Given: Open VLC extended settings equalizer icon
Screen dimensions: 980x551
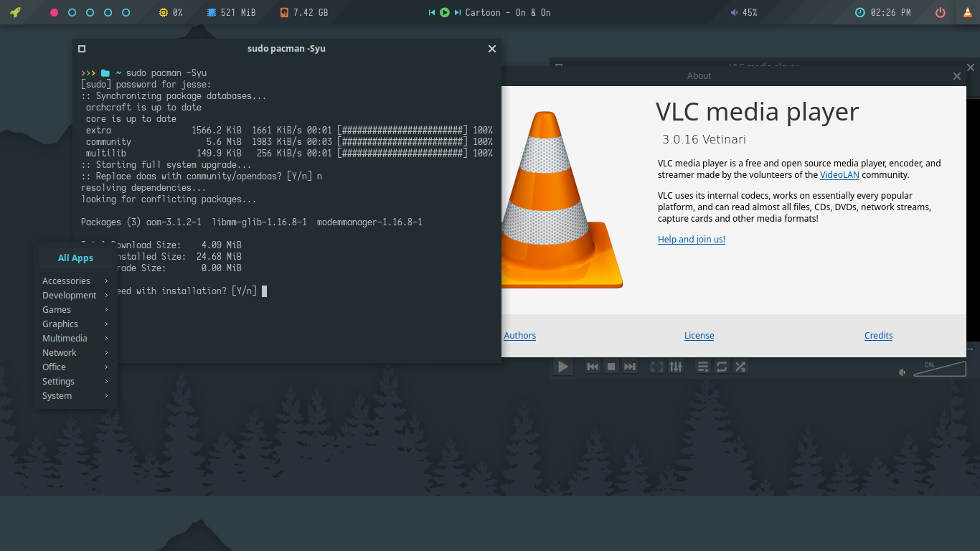Looking at the screenshot, I should [x=676, y=367].
